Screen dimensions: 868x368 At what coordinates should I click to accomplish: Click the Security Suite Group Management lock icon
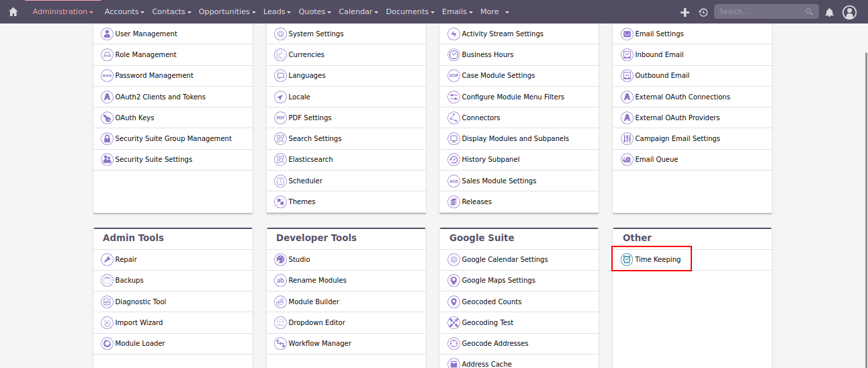tap(107, 138)
